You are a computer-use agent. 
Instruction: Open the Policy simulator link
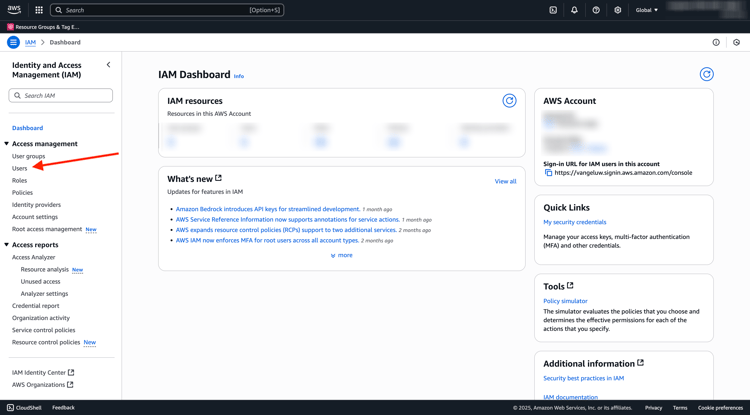[x=565, y=301]
